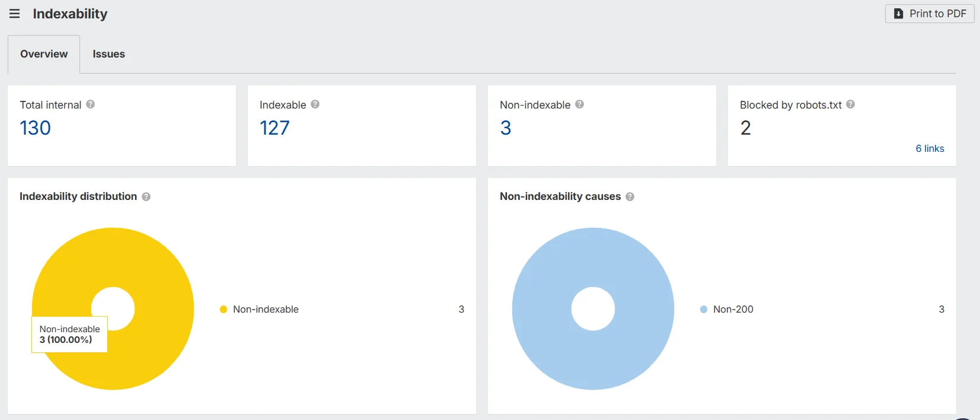Click help icon for Blocked by robots.txt

point(850,104)
